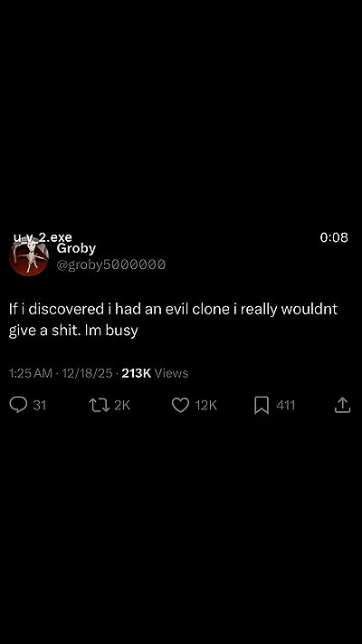Click the 31 replies count
362x644 pixels.
pyautogui.click(x=40, y=406)
